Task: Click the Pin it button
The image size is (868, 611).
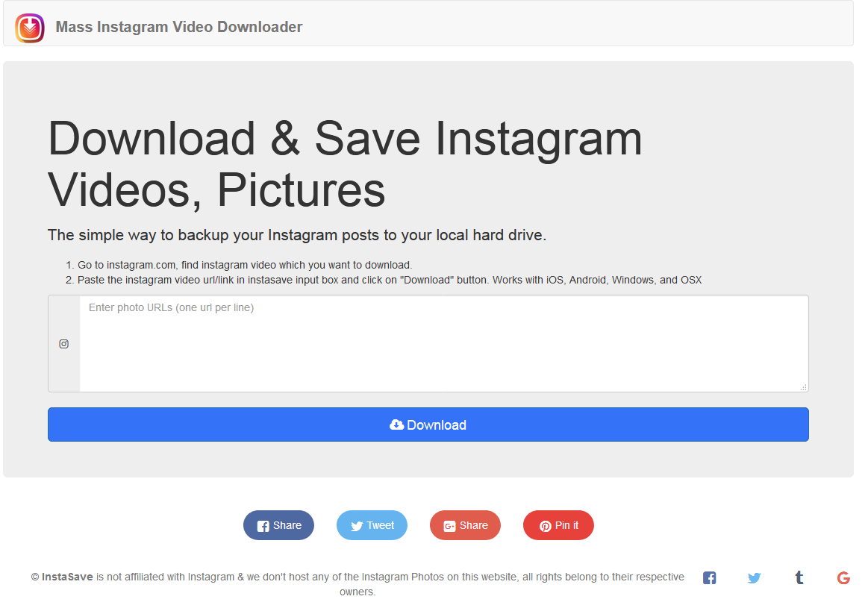Action: [558, 525]
